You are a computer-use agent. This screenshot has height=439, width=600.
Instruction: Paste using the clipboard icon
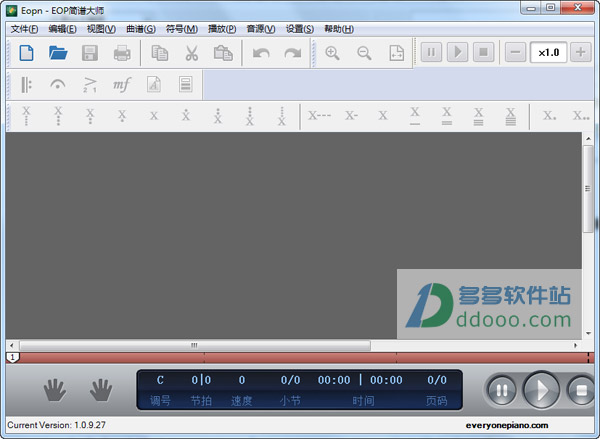tap(223, 53)
